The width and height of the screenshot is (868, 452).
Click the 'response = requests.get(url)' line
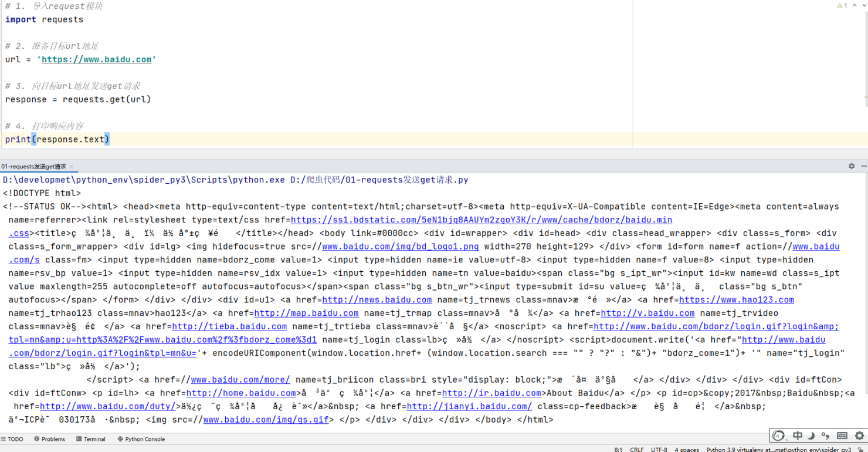[x=78, y=99]
